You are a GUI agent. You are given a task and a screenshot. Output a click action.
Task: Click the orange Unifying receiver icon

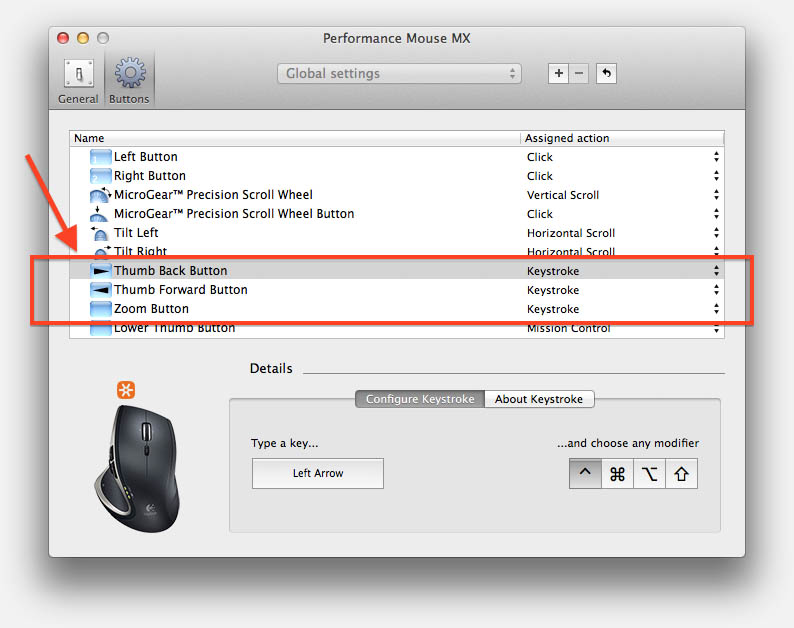point(126,390)
